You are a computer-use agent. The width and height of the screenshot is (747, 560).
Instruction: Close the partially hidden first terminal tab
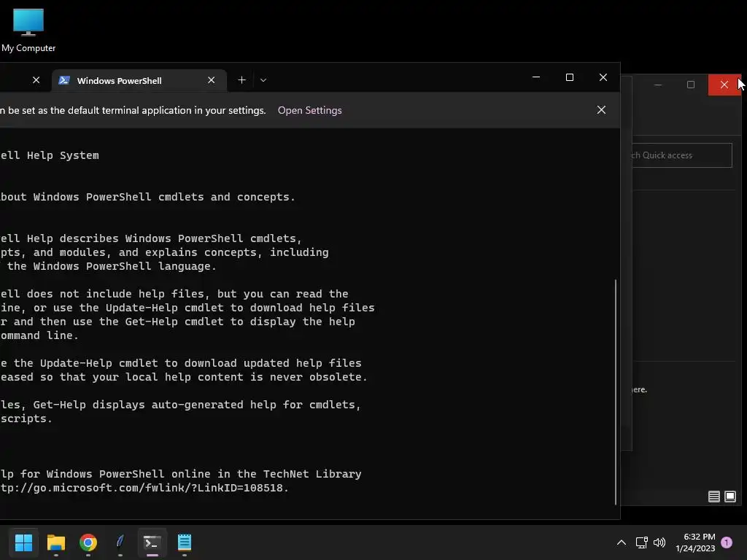tap(36, 80)
